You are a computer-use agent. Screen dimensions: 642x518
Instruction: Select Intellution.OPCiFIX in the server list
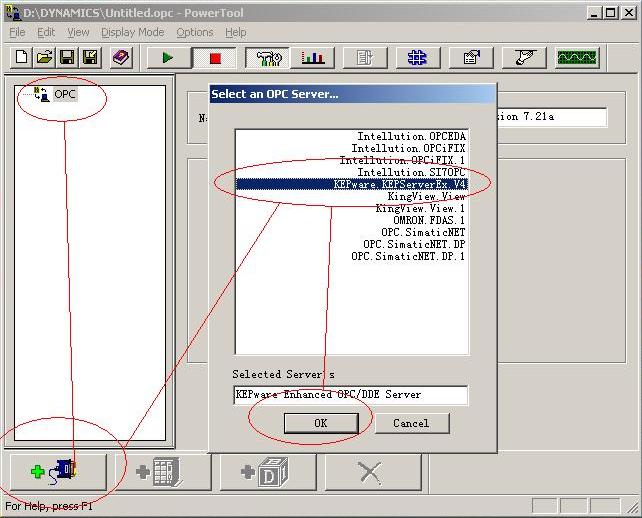[352, 148]
